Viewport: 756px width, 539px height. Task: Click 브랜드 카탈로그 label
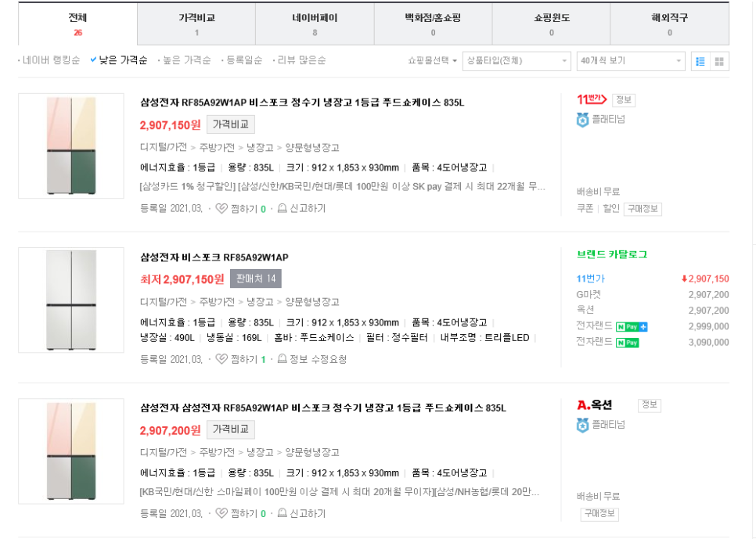pyautogui.click(x=612, y=254)
